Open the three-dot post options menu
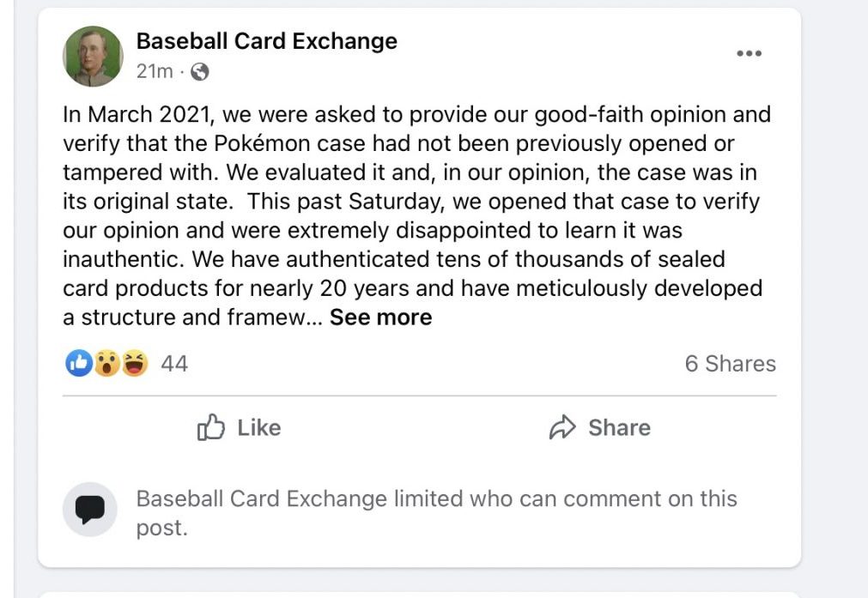This screenshot has width=868, height=598. (x=749, y=54)
